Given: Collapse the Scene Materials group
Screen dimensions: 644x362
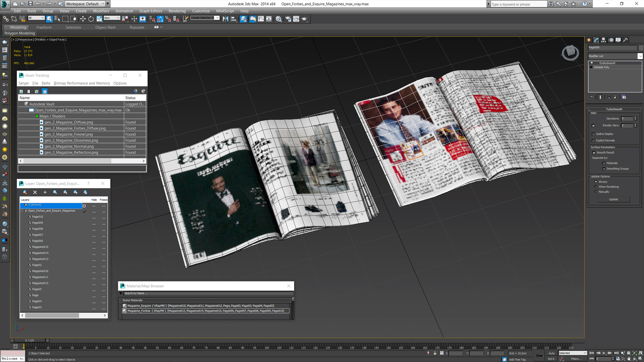Looking at the screenshot, I should (x=121, y=300).
